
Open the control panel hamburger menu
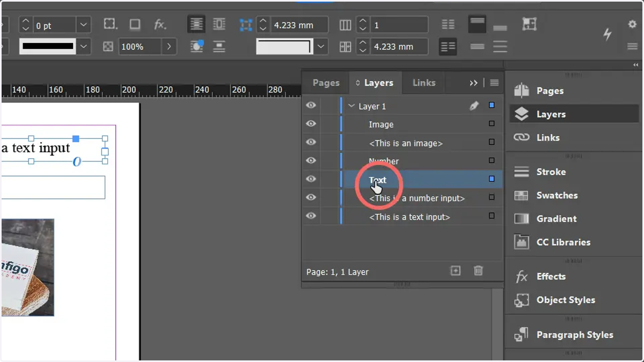[x=632, y=47]
